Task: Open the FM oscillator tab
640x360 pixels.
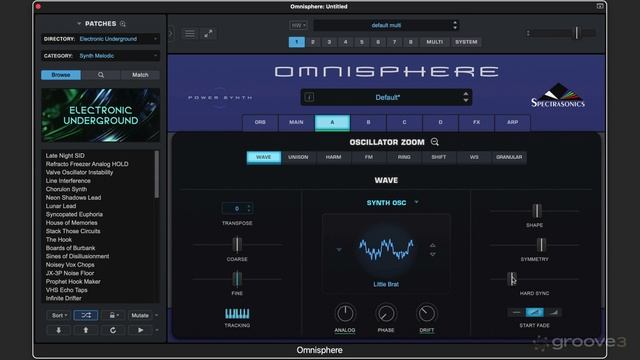Action: click(369, 157)
